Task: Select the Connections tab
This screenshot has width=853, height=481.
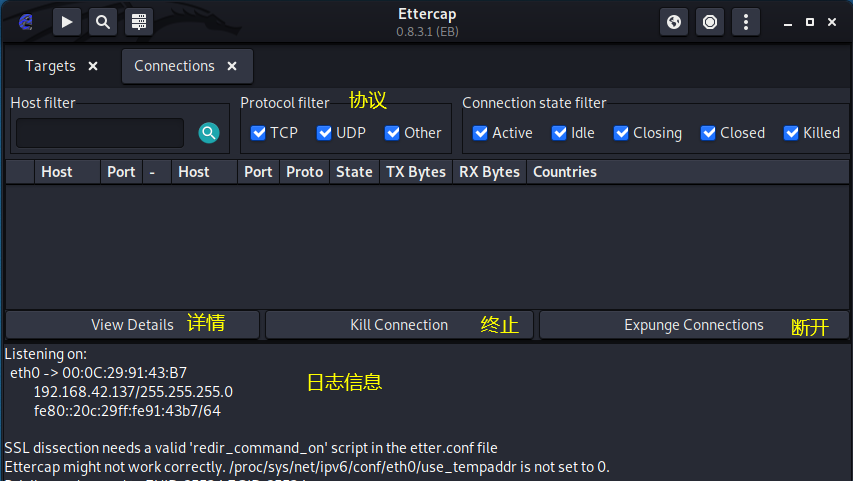Action: [175, 66]
